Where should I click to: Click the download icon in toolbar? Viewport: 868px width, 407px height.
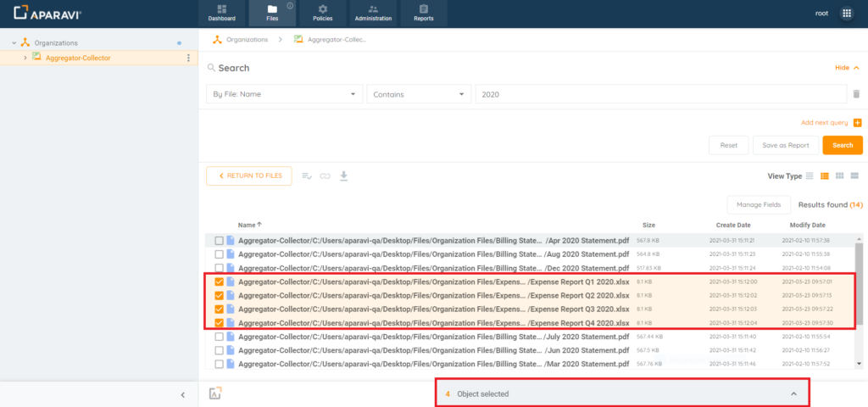[344, 176]
